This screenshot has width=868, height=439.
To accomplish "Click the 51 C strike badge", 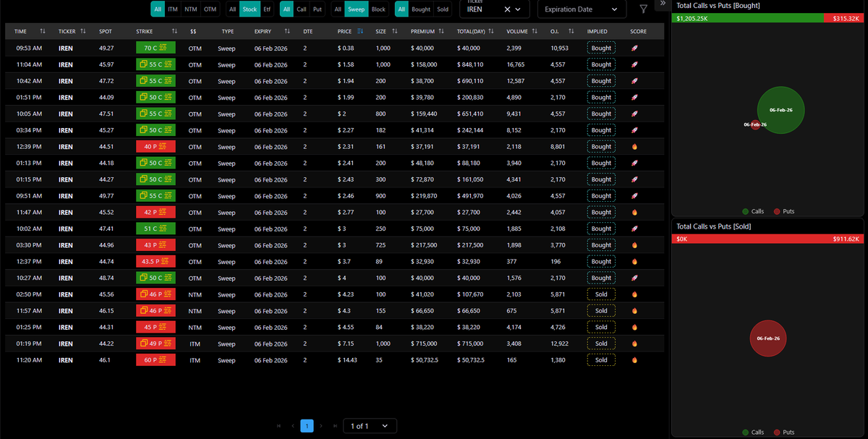I will 156,229.
